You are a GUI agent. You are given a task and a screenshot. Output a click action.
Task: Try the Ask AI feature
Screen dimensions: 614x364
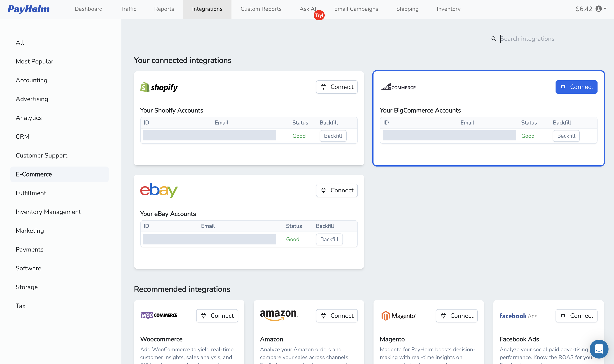coord(308,9)
